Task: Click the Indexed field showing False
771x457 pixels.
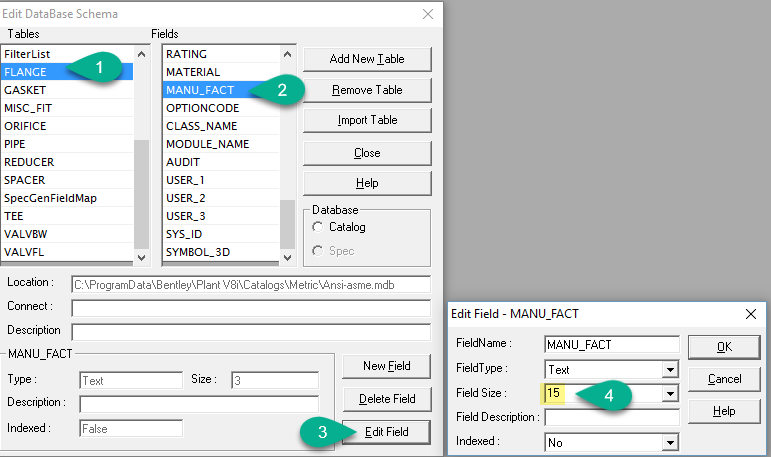Action: click(131, 428)
